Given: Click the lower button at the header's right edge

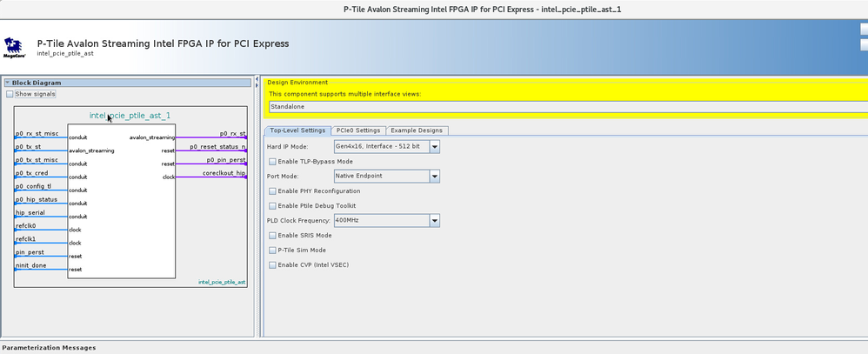Looking at the screenshot, I should [865, 45].
